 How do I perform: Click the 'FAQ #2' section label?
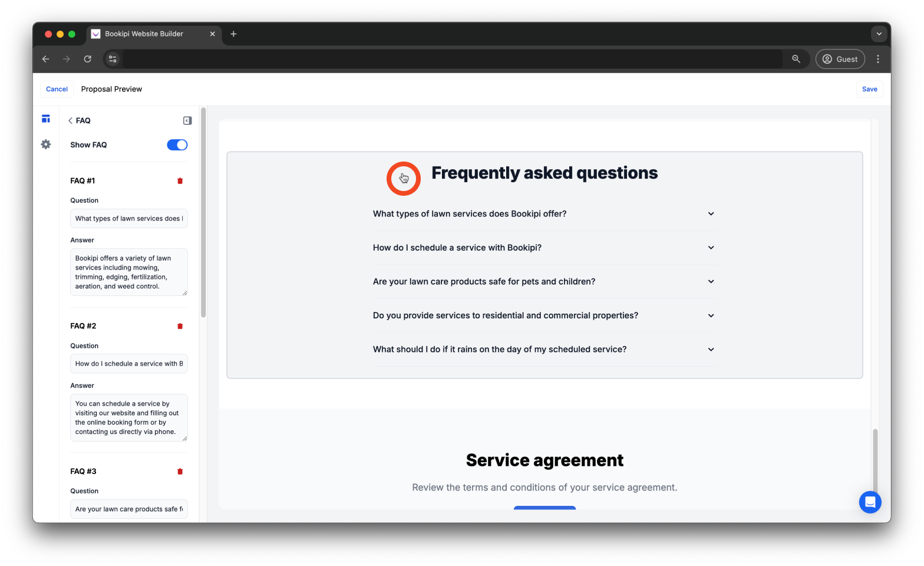83,326
